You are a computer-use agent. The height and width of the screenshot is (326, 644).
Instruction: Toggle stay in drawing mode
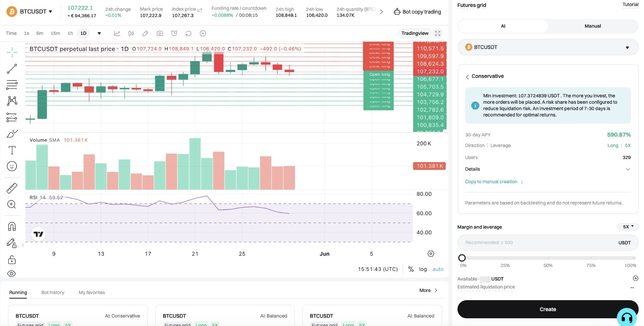pyautogui.click(x=12, y=243)
